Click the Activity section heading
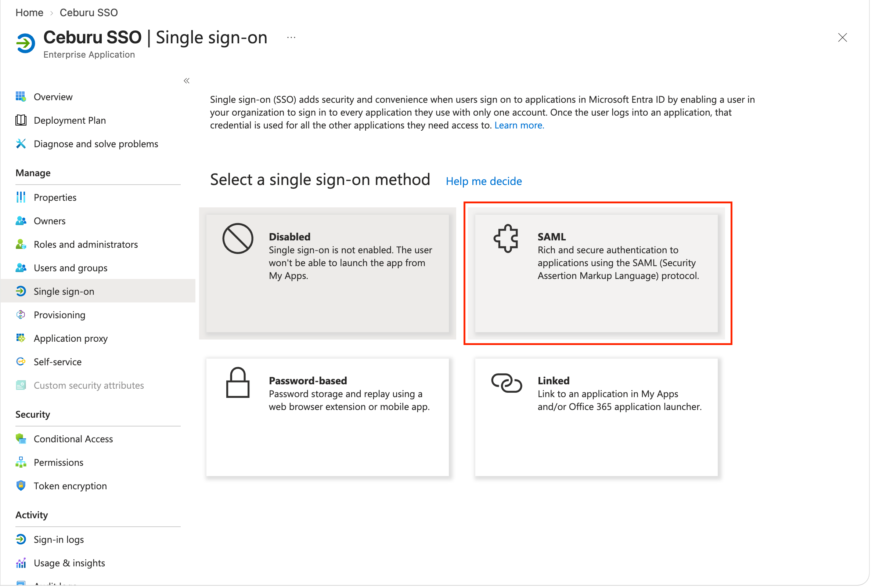872x588 pixels. point(32,516)
